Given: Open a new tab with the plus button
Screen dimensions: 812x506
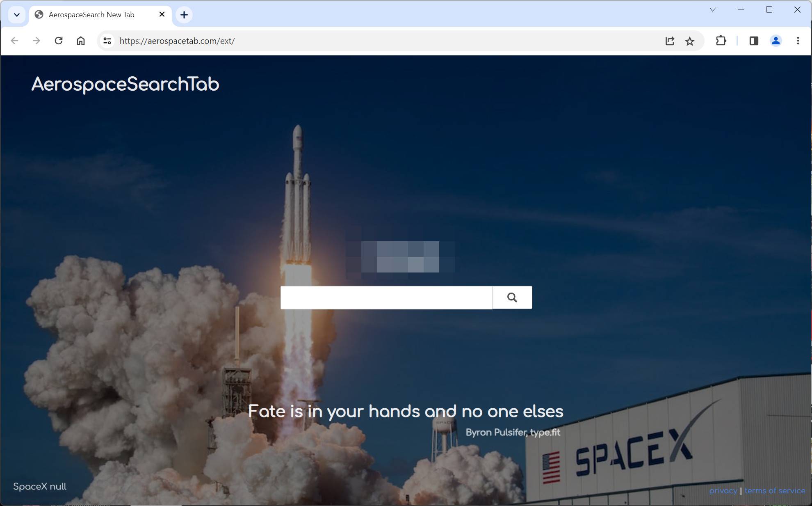Looking at the screenshot, I should (184, 15).
